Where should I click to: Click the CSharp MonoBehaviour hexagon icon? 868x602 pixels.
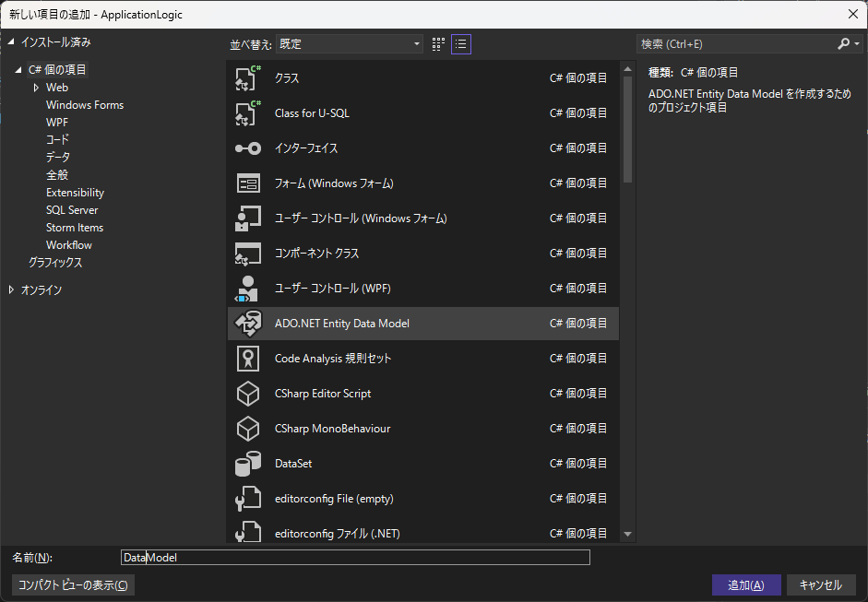246,428
